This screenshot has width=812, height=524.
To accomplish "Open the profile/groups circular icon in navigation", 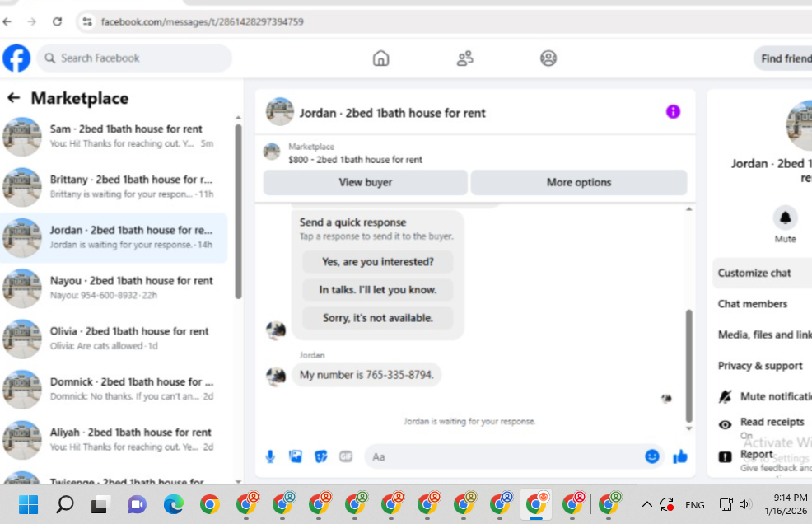I will tap(548, 58).
